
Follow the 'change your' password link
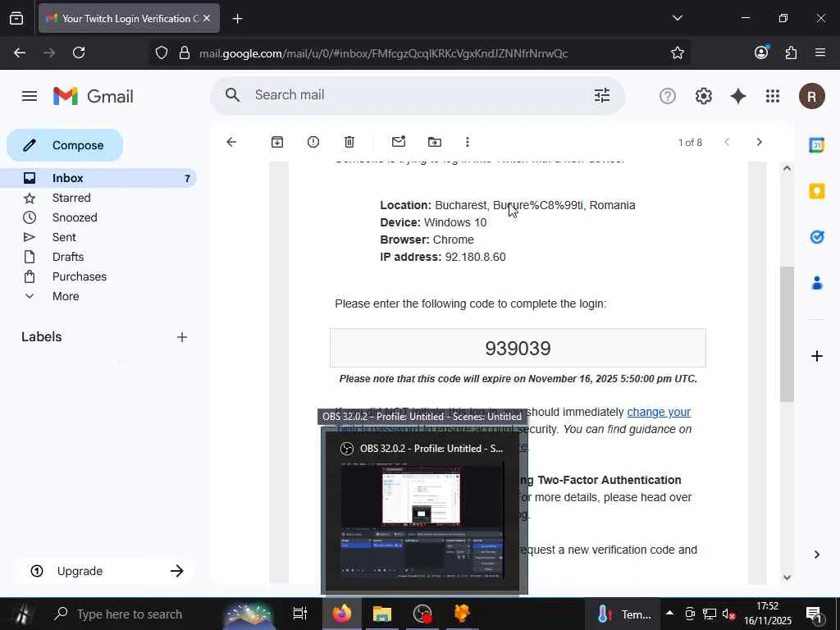click(659, 412)
